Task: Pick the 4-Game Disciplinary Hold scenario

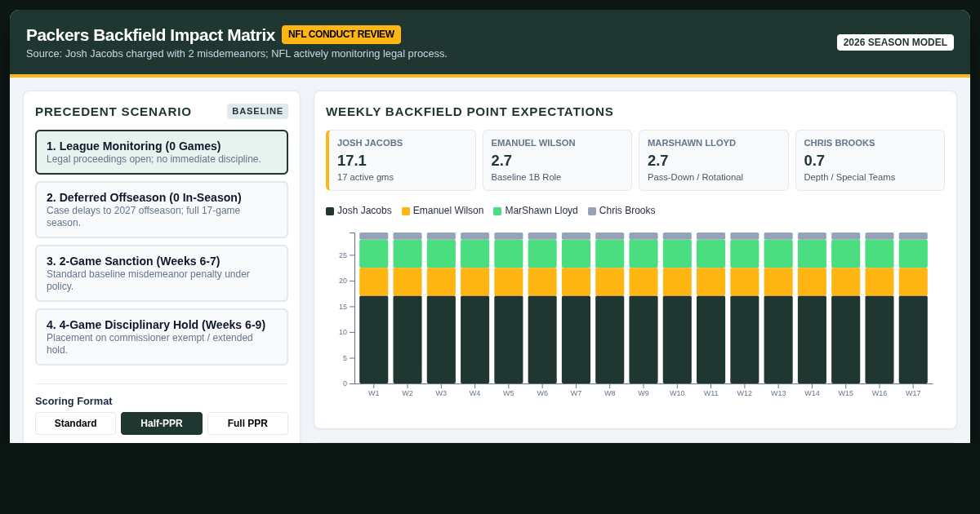Action: [162, 337]
